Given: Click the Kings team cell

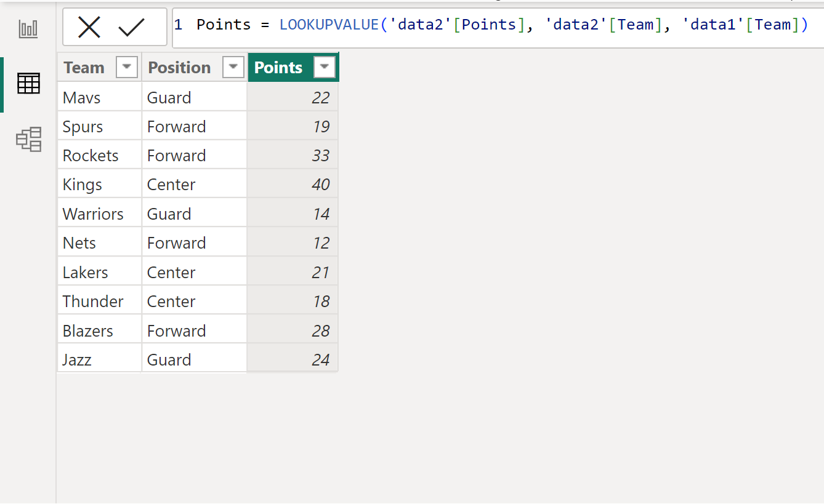Looking at the screenshot, I should (x=100, y=184).
